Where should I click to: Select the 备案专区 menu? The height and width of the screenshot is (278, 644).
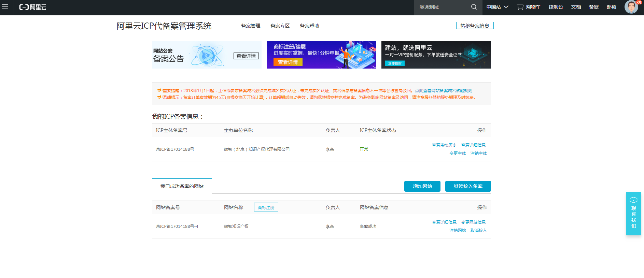(280, 26)
